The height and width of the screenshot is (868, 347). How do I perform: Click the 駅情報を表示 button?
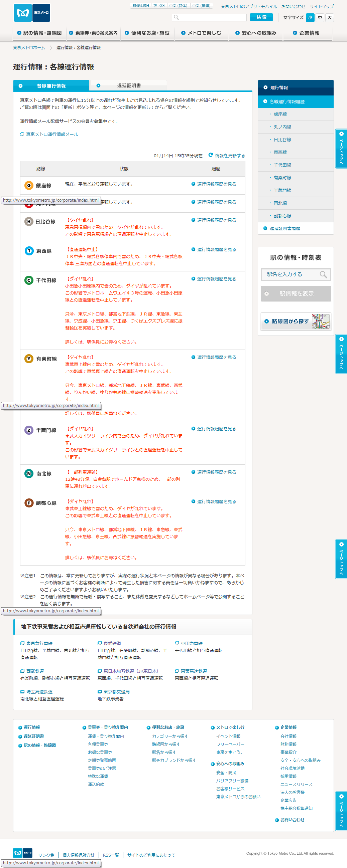pyautogui.click(x=296, y=293)
